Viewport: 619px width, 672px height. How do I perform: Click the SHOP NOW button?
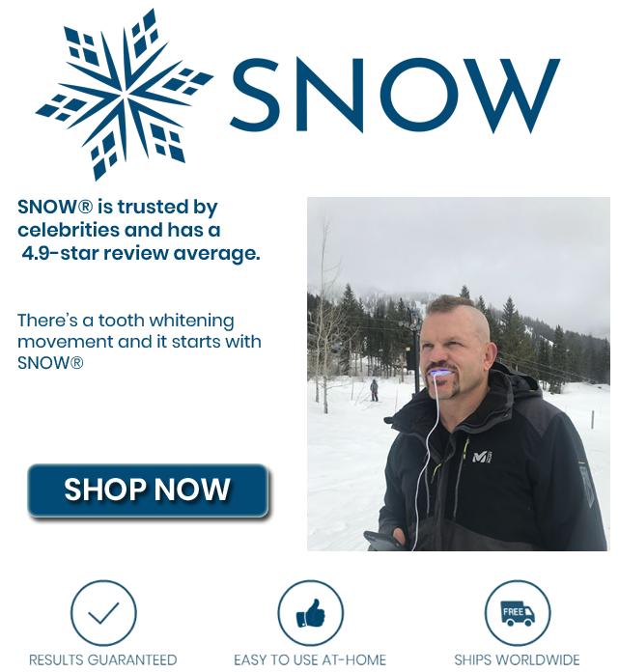[148, 490]
